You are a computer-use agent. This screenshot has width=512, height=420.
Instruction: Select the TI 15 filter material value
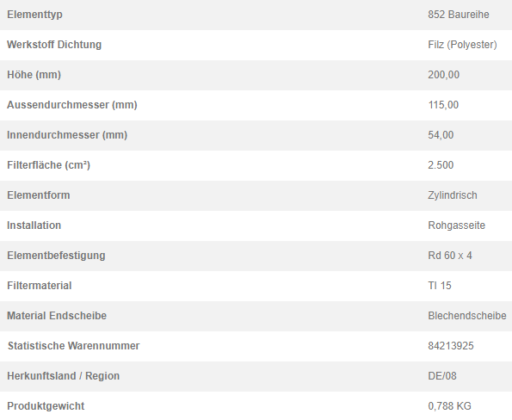pos(440,286)
